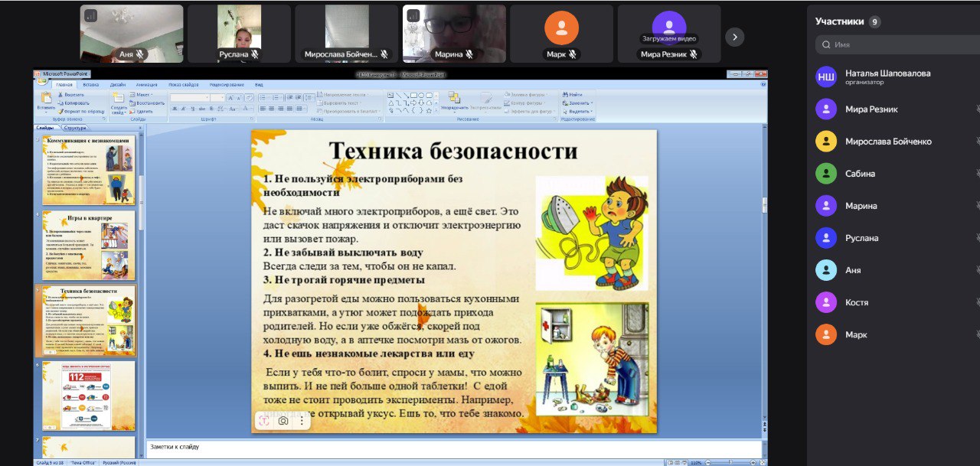Click Марина's video tile
Viewport: 980px width, 466px height.
pyautogui.click(x=454, y=34)
